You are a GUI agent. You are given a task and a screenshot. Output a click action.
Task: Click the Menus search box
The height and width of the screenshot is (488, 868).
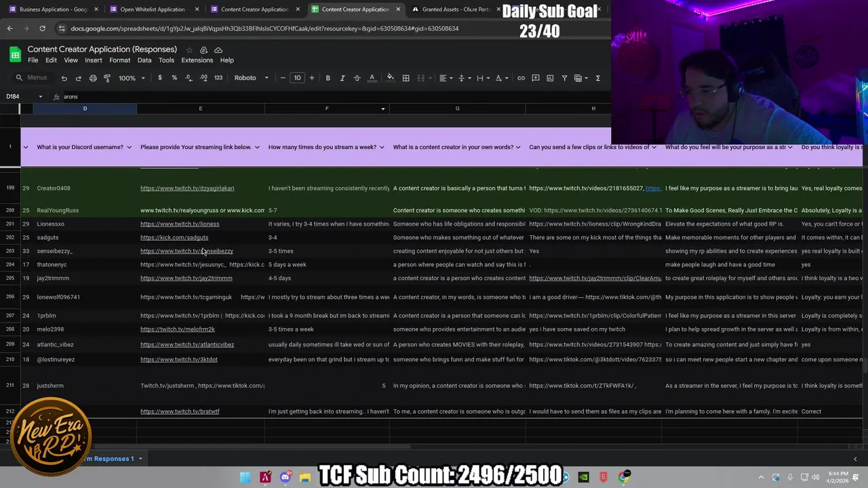[x=34, y=78]
